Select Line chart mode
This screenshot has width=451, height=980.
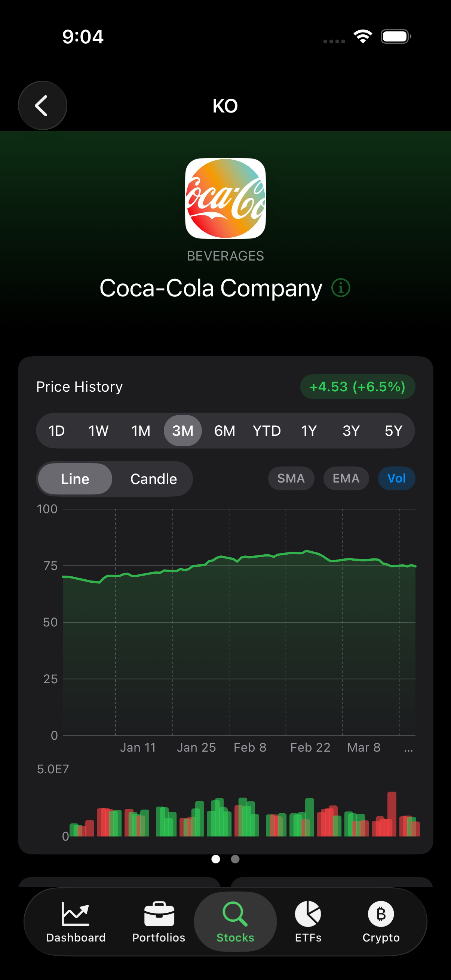pos(74,478)
